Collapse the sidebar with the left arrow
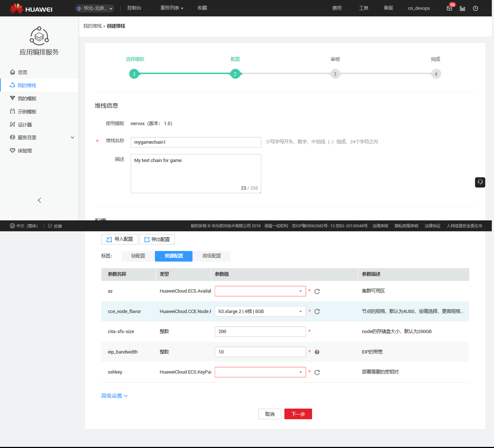The image size is (494, 448). (39, 200)
